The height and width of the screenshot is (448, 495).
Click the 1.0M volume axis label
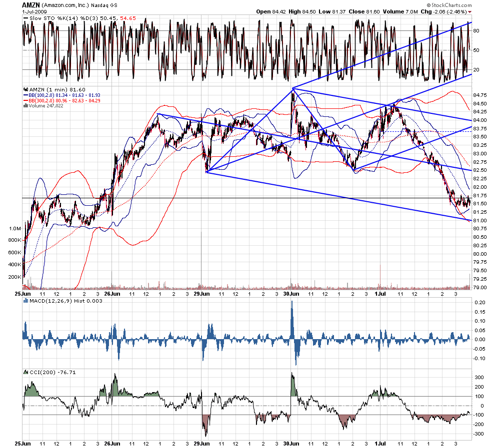tap(15, 229)
